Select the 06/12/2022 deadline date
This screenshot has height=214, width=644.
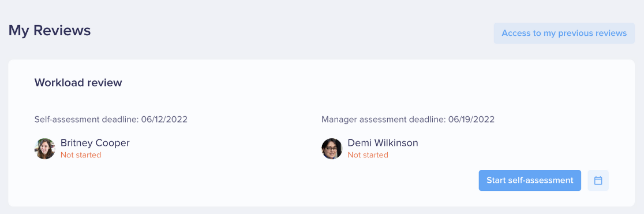pyautogui.click(x=164, y=120)
